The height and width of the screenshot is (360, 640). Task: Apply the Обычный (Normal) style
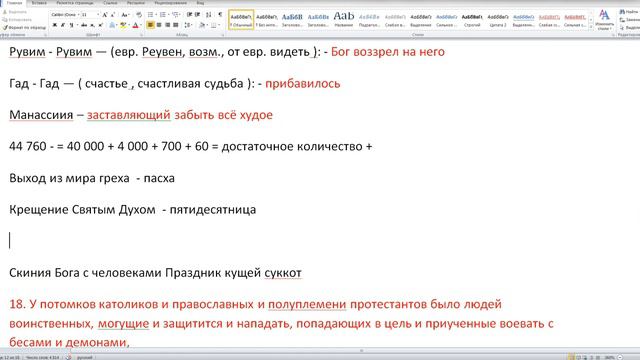click(x=241, y=20)
